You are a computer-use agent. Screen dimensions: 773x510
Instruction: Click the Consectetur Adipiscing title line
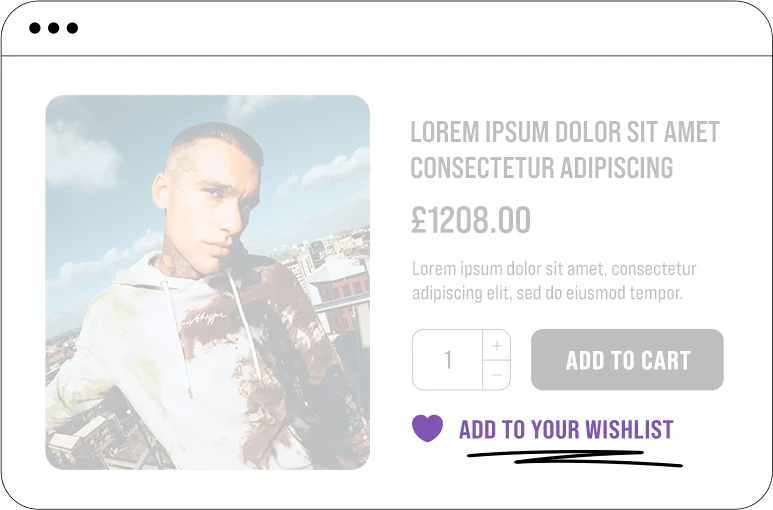[542, 168]
